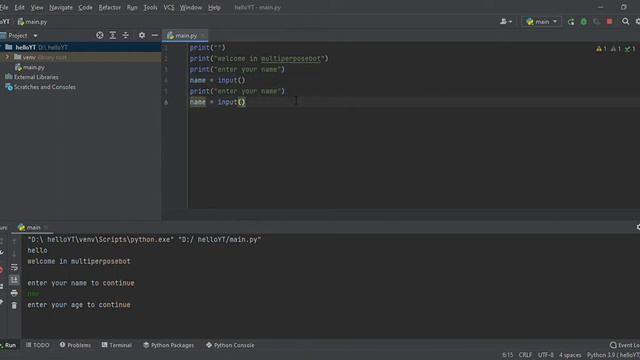
Task: Open the VCS menu
Action: click(169, 7)
